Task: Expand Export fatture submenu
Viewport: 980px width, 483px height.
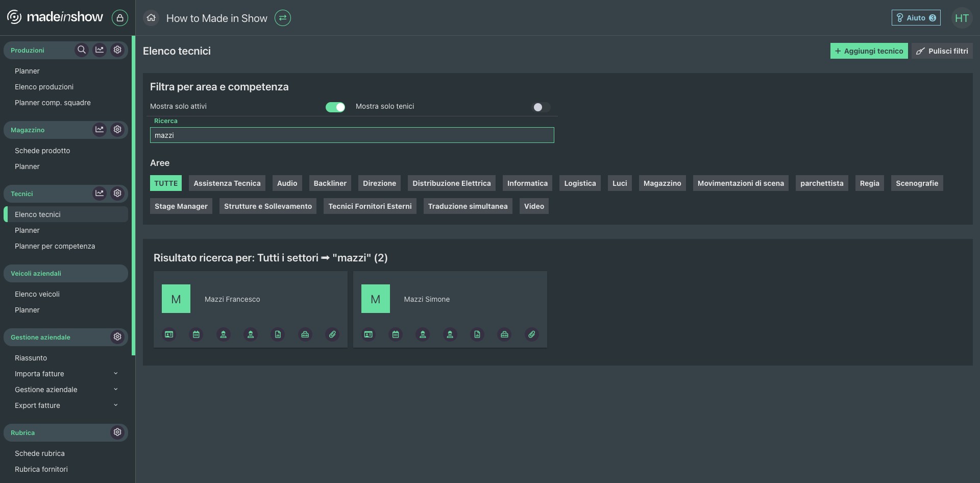Action: tap(115, 405)
